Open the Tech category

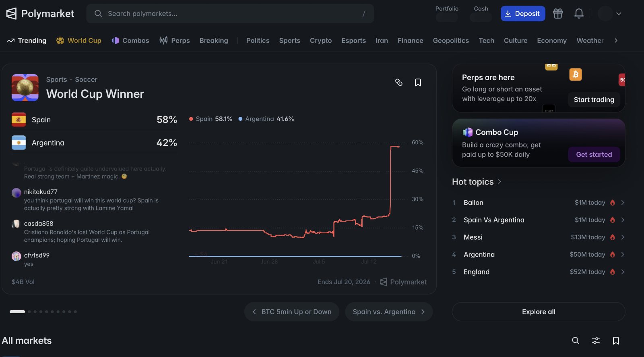[x=487, y=41]
